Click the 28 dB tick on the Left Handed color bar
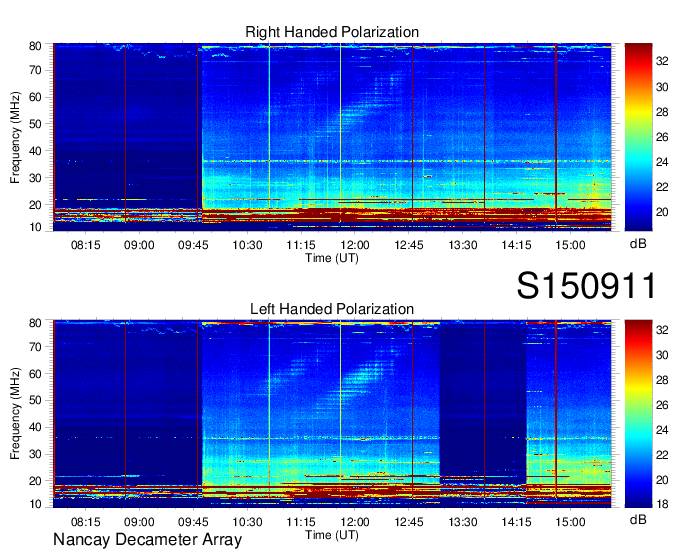 [662, 380]
